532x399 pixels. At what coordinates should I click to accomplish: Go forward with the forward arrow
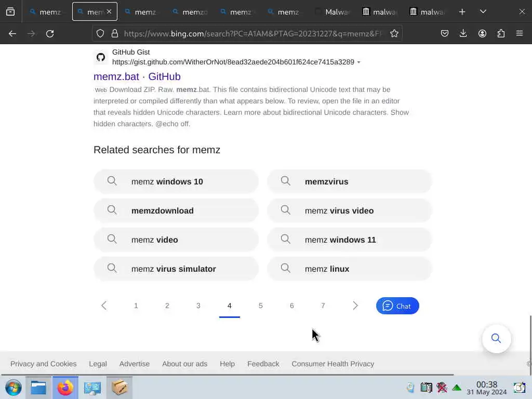coord(31,34)
